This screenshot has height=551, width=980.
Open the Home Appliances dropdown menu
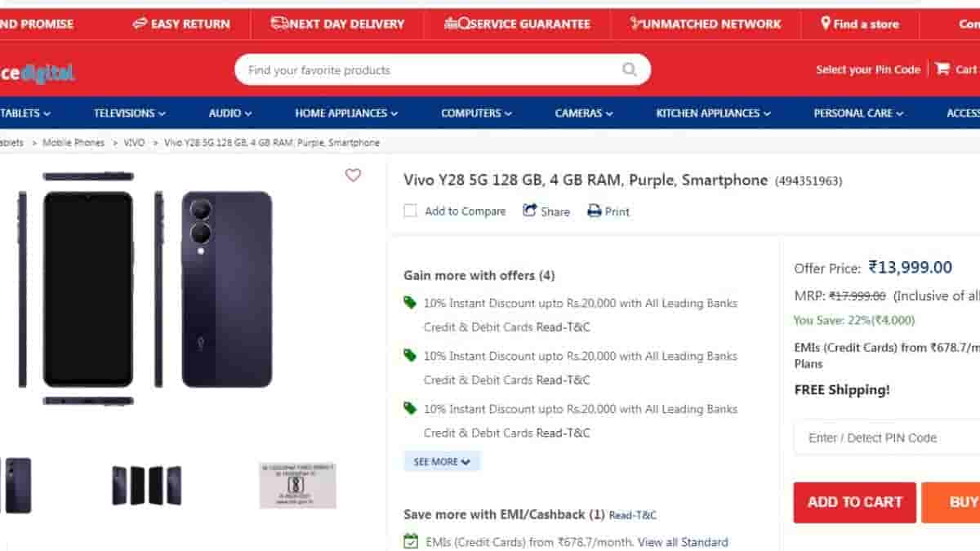pyautogui.click(x=346, y=113)
